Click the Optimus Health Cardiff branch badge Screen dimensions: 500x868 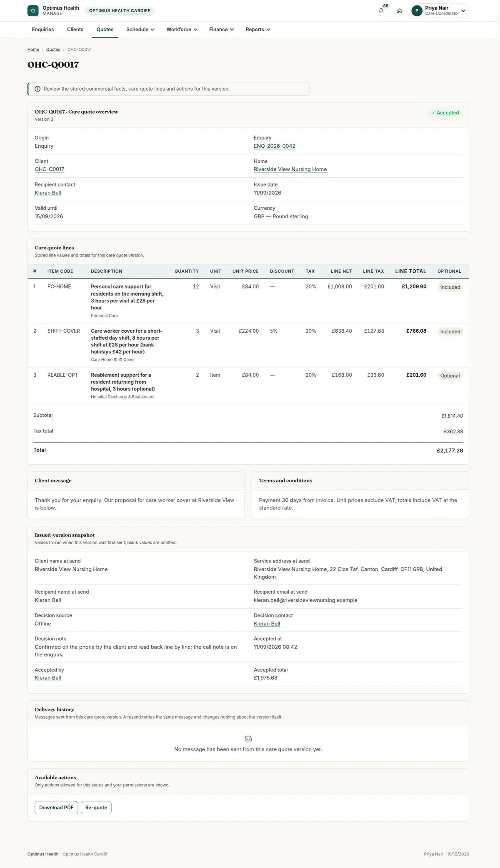[120, 11]
